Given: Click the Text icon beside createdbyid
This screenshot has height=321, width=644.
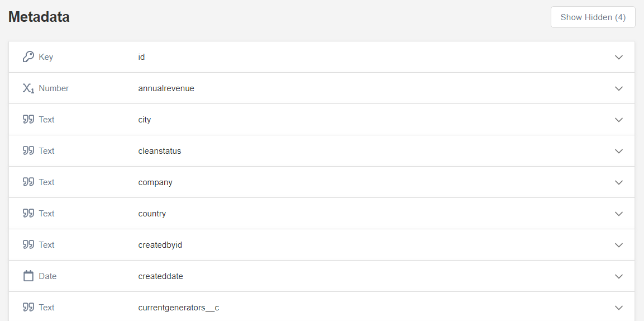Looking at the screenshot, I should (28, 244).
